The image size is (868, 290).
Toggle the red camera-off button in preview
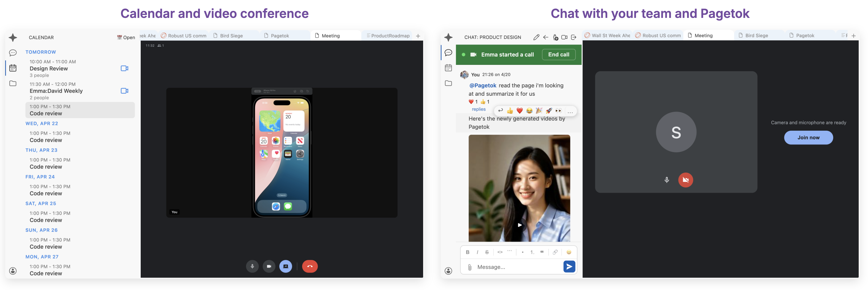pyautogui.click(x=685, y=180)
